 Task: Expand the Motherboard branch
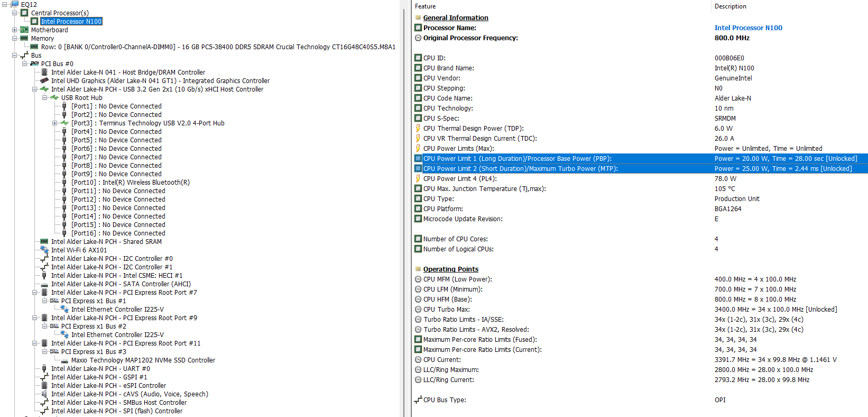coord(14,30)
